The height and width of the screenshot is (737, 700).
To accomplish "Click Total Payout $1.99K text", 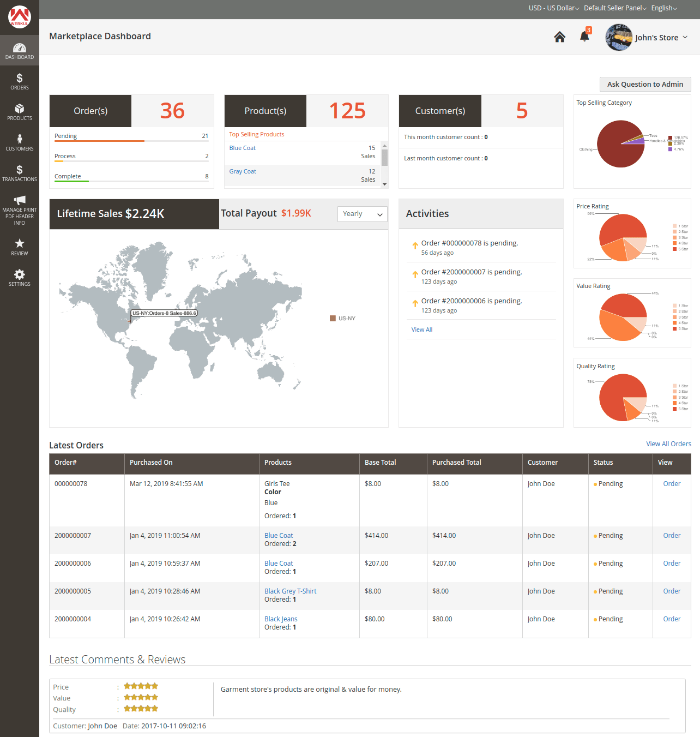I will click(x=266, y=213).
